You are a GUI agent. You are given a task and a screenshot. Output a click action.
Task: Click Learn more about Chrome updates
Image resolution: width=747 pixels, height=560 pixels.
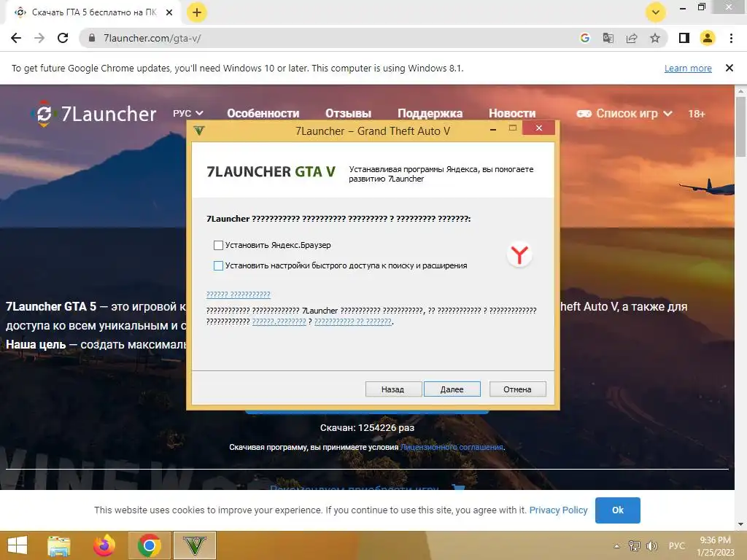[x=688, y=68]
